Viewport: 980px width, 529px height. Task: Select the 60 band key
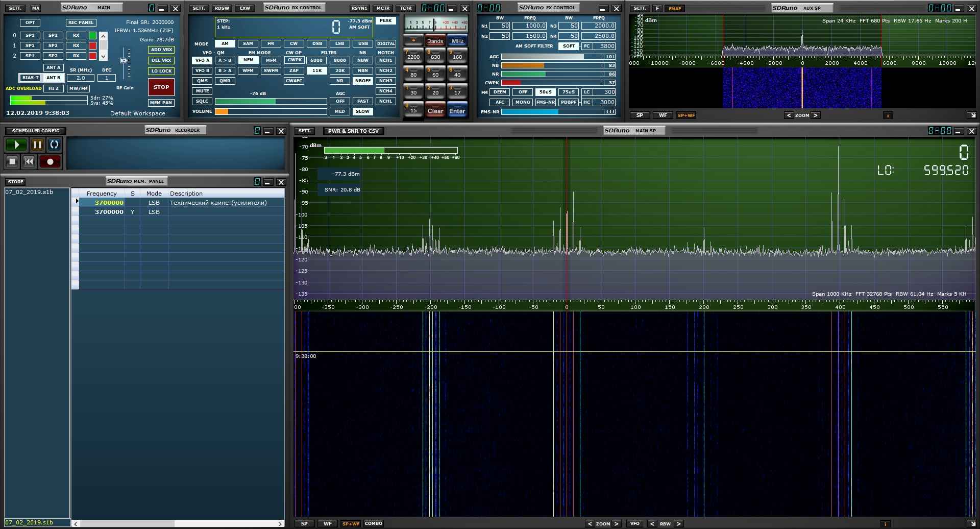[x=435, y=74]
